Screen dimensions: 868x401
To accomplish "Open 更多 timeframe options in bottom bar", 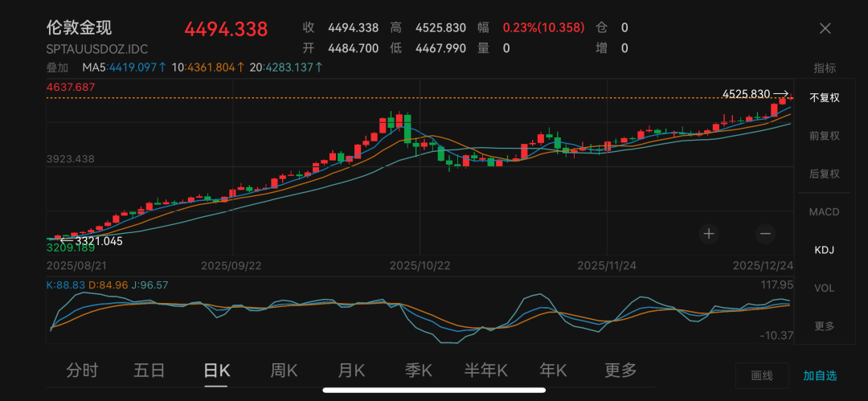I will (x=620, y=370).
